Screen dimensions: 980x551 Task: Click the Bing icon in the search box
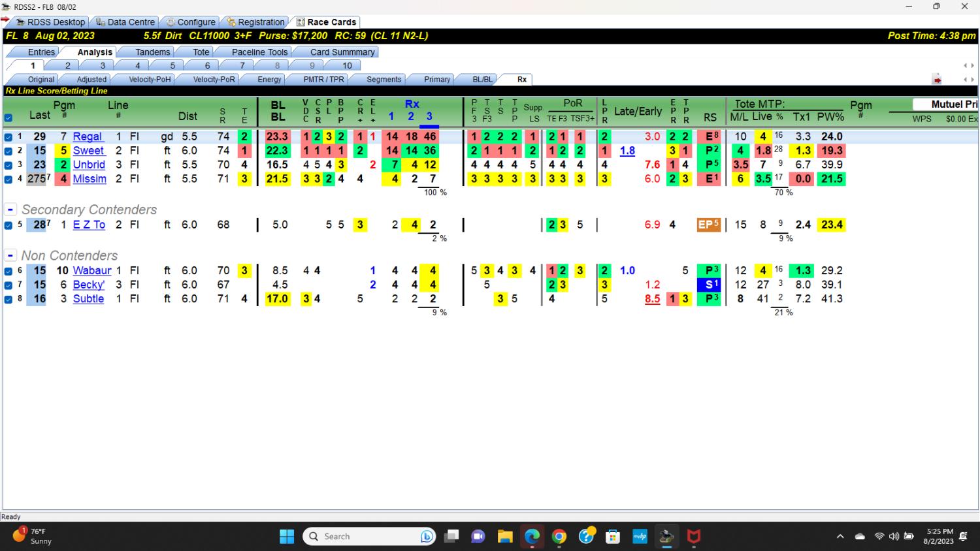pyautogui.click(x=427, y=537)
